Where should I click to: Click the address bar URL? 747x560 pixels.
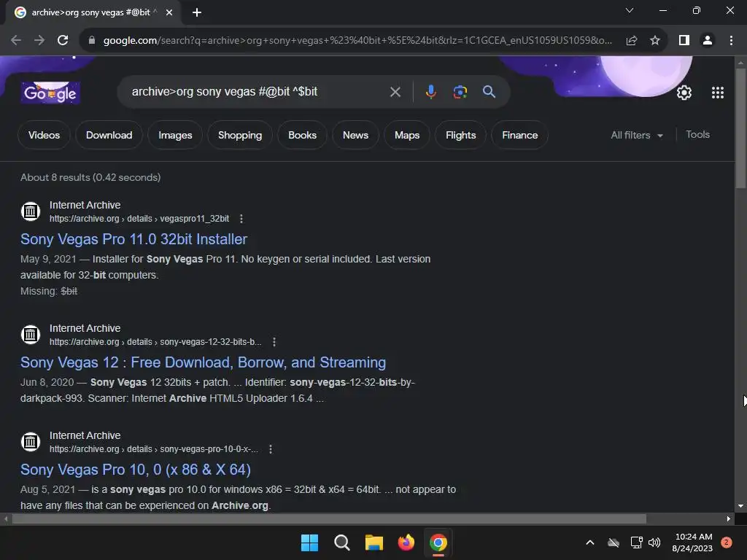pos(357,41)
